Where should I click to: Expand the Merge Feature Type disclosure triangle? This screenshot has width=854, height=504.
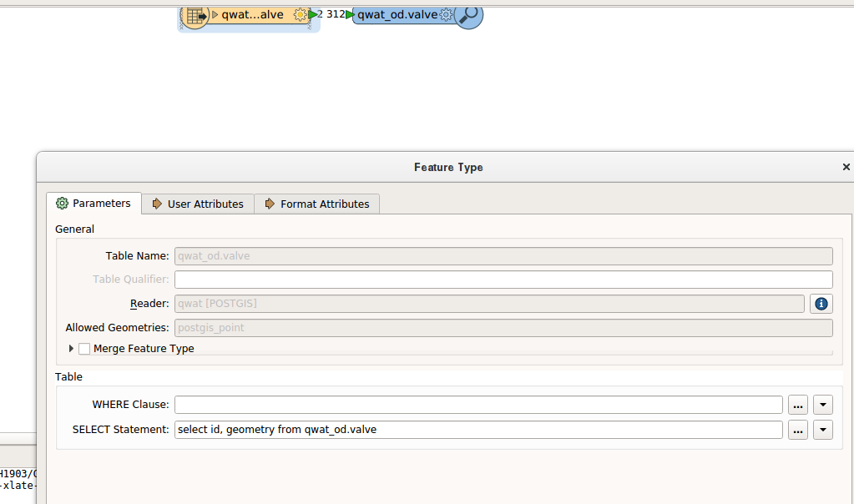tap(71, 349)
